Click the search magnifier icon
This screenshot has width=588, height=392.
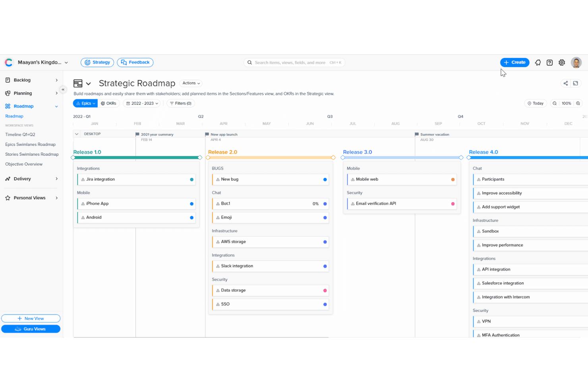(250, 62)
